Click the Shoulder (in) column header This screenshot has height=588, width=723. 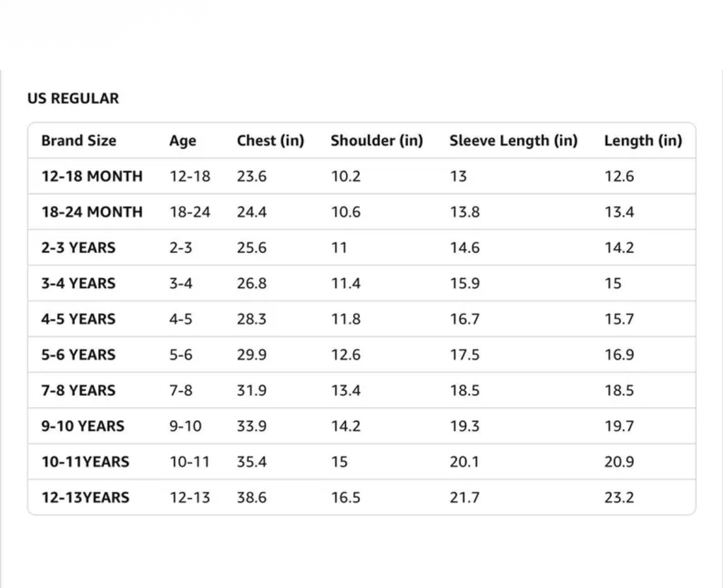click(x=377, y=140)
